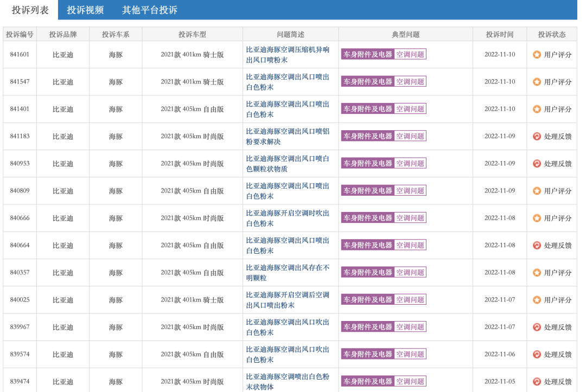
Task: Open complaint link 比亚迪海豚空调出风口喷铝粉要求解决
Action: (x=288, y=136)
